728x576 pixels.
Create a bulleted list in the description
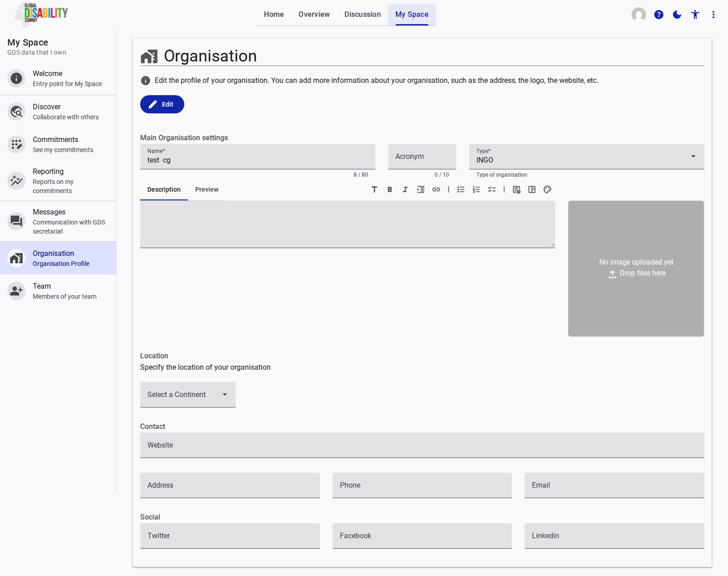pos(460,189)
